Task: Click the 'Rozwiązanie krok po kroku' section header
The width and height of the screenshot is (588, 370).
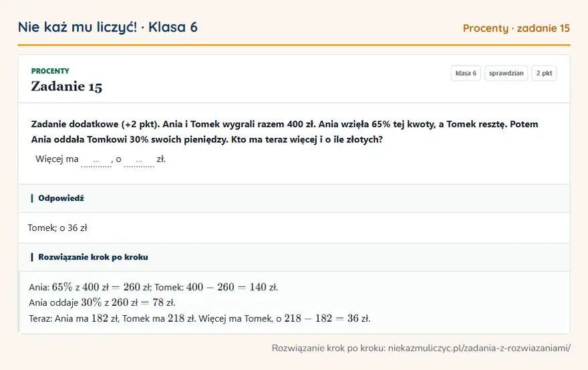Action: point(294,258)
